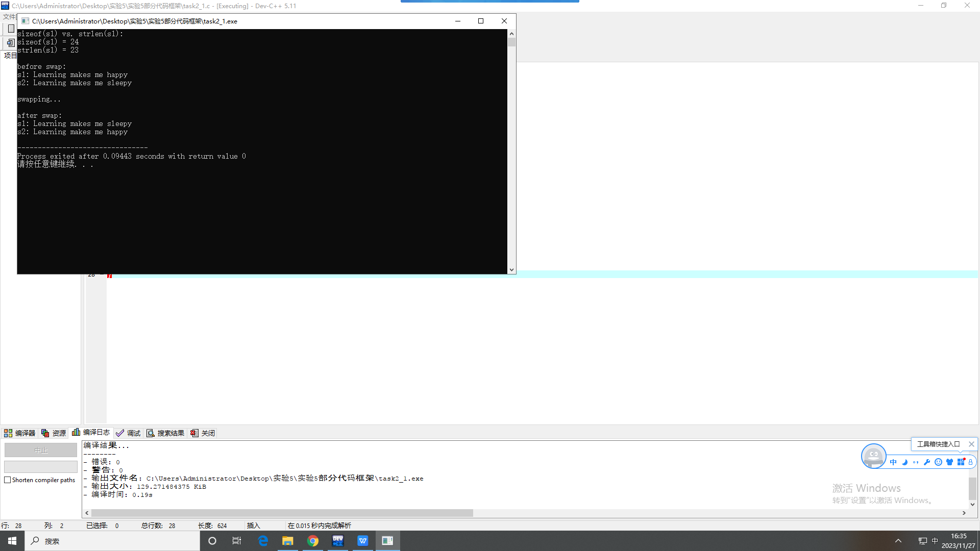This screenshot has width=980, height=551.
Task: Toggle the IME punctuation mode icon
Action: point(916,462)
